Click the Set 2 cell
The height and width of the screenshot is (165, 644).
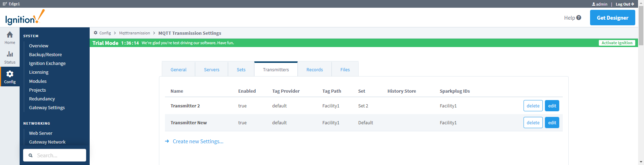[363, 106]
